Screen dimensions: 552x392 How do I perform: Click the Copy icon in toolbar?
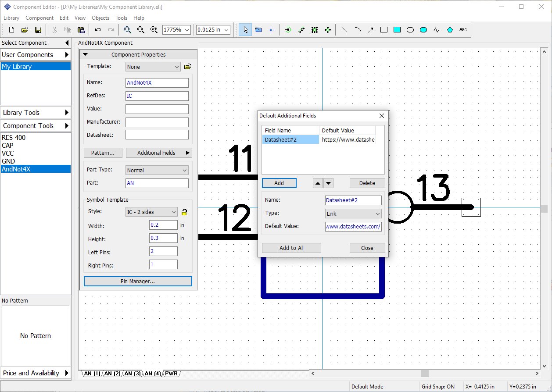pos(68,30)
